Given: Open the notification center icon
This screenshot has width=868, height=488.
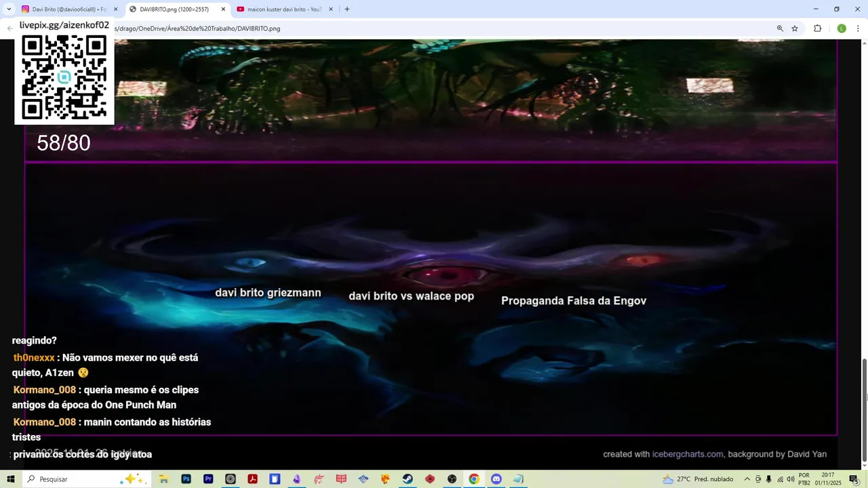Looking at the screenshot, I should pos(854,479).
